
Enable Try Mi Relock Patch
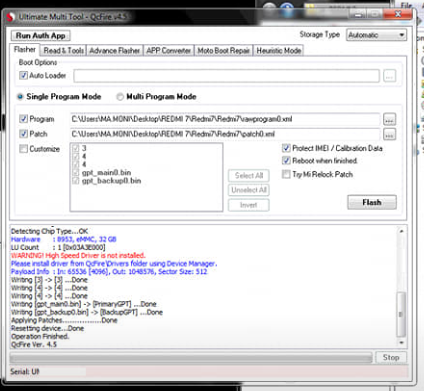pyautogui.click(x=286, y=174)
